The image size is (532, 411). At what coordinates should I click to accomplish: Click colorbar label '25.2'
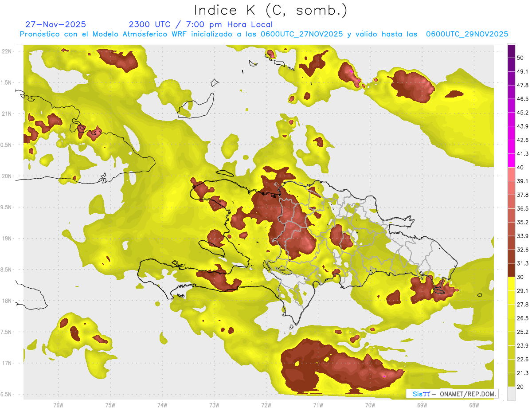tap(523, 332)
